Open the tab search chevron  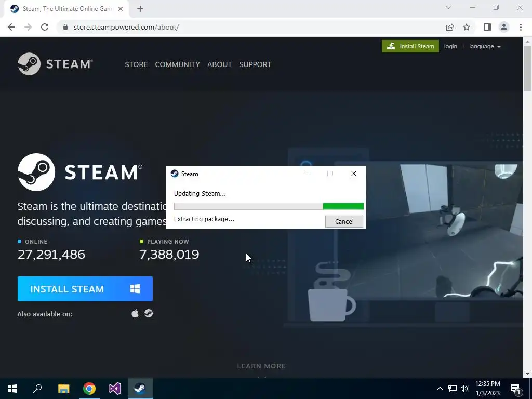448,7
